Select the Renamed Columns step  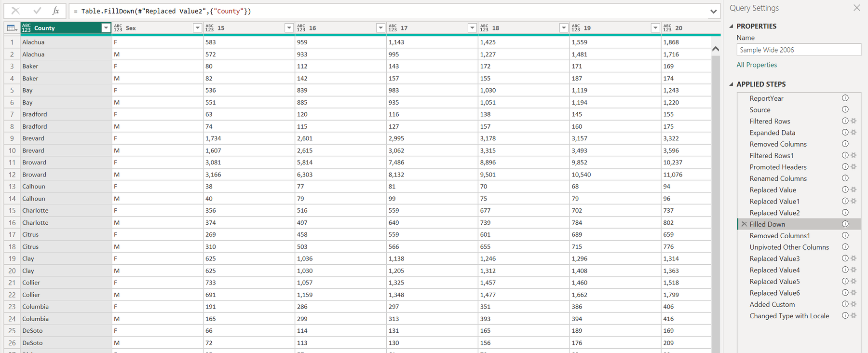(778, 178)
